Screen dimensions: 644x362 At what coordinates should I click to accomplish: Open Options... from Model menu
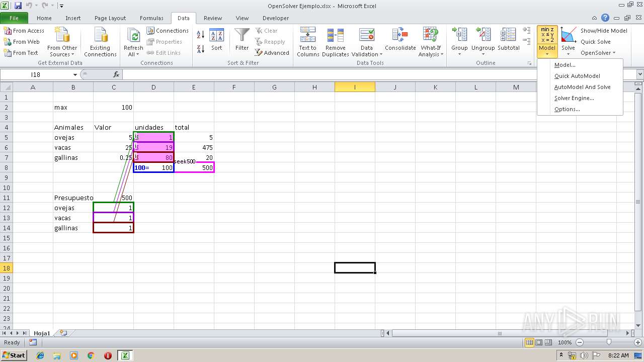point(580,109)
